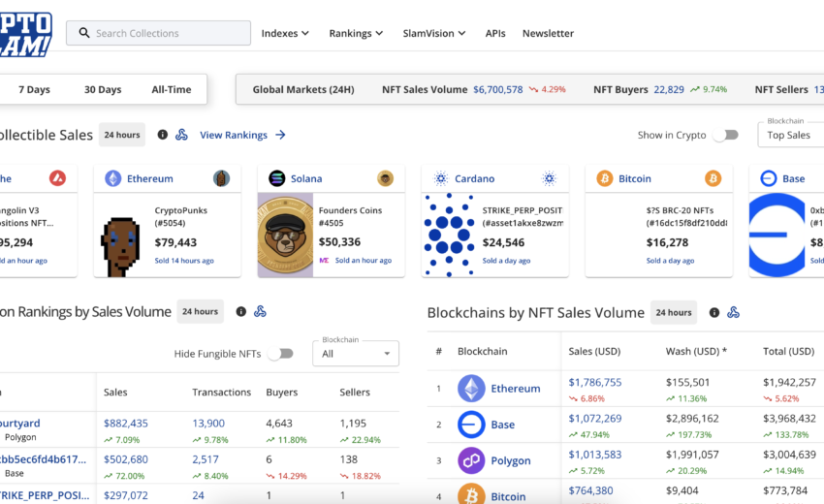Image resolution: width=824 pixels, height=504 pixels.
Task: Click the Buyers column header
Action: [282, 393]
